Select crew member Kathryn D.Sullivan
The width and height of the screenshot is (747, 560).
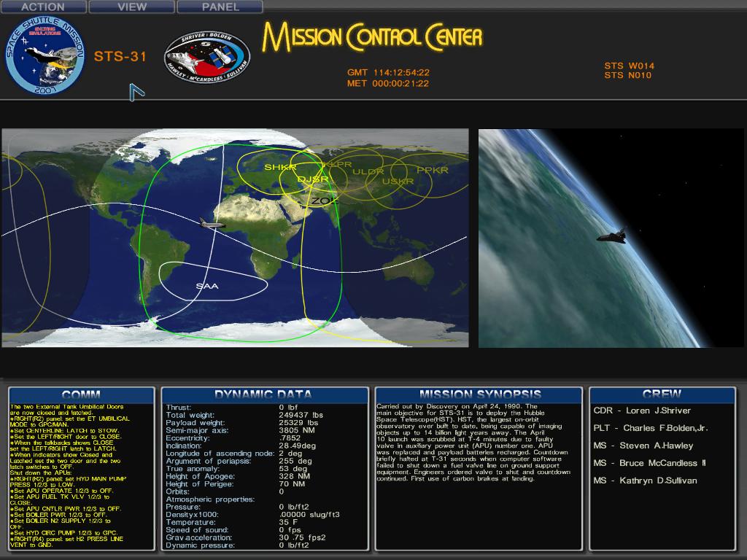pos(645,481)
